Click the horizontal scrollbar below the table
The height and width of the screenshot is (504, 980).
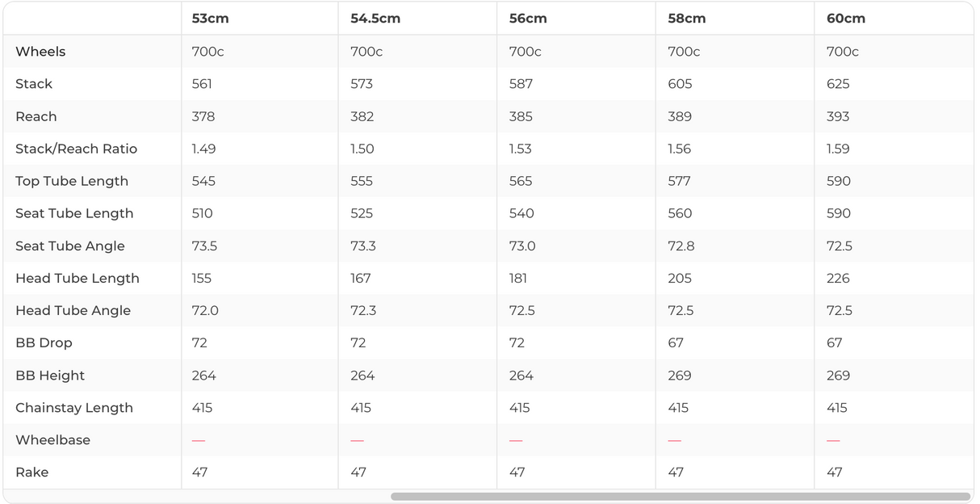[x=680, y=497]
